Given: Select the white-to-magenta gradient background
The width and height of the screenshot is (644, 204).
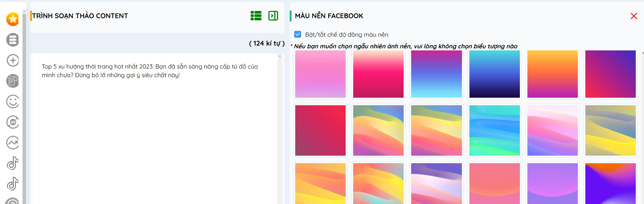Looking at the screenshot, I should pos(378,74).
